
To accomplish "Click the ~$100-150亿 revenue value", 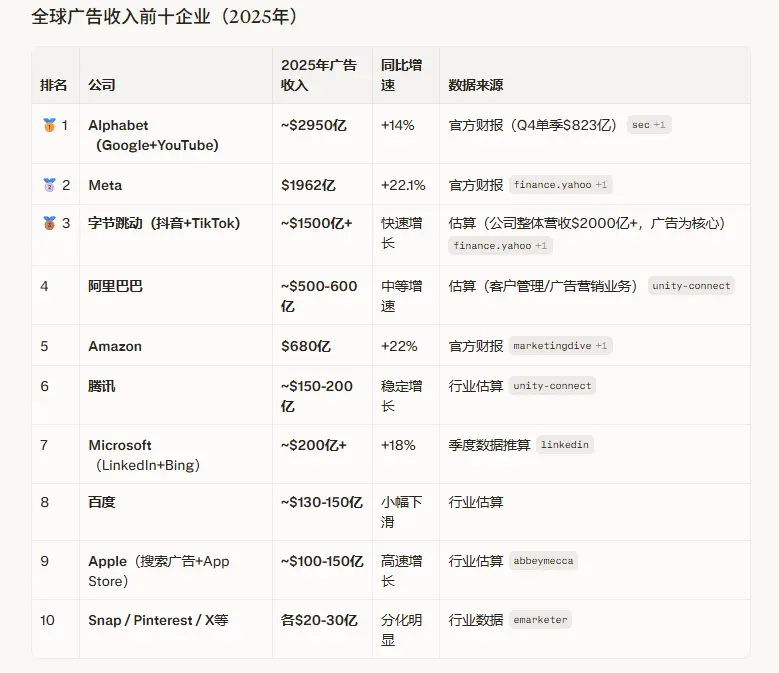I will tap(322, 561).
